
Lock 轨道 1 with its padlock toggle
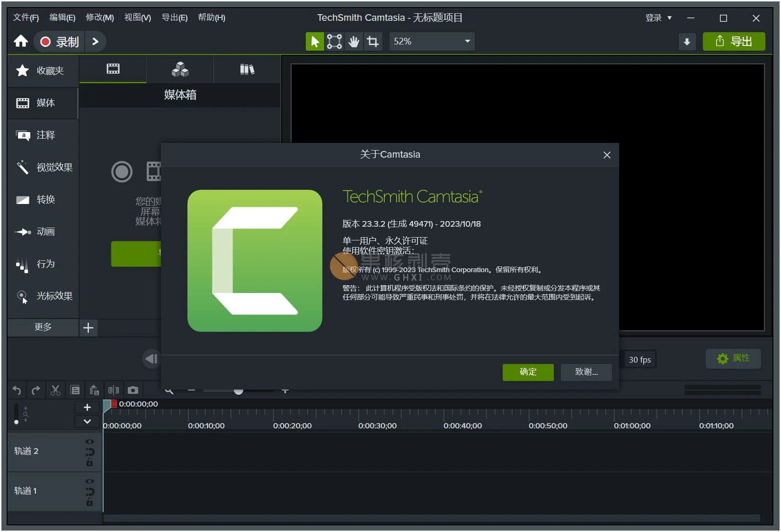[x=89, y=502]
